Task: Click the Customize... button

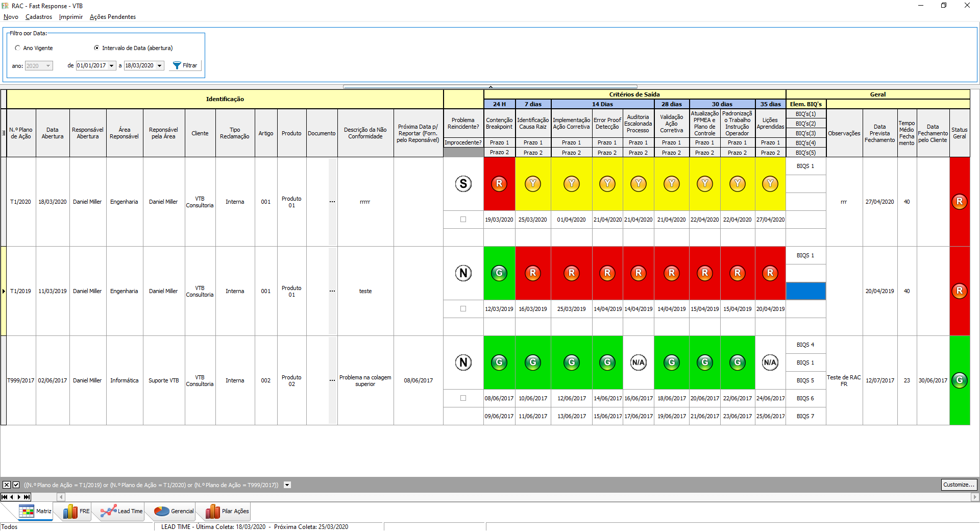Action: coord(959,485)
